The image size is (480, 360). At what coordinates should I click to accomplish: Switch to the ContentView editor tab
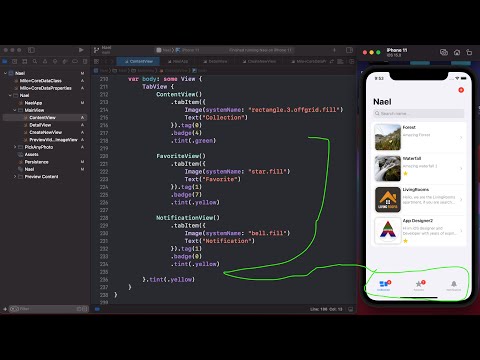(138, 61)
